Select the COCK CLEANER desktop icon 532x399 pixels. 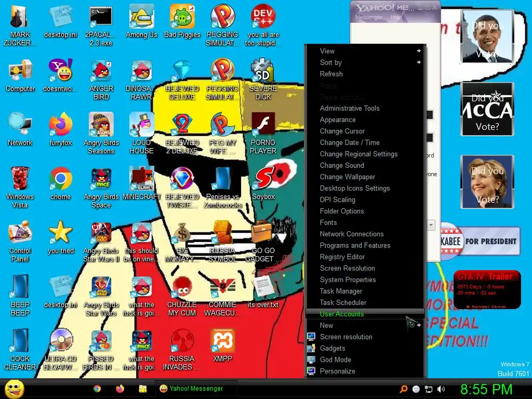click(20, 350)
